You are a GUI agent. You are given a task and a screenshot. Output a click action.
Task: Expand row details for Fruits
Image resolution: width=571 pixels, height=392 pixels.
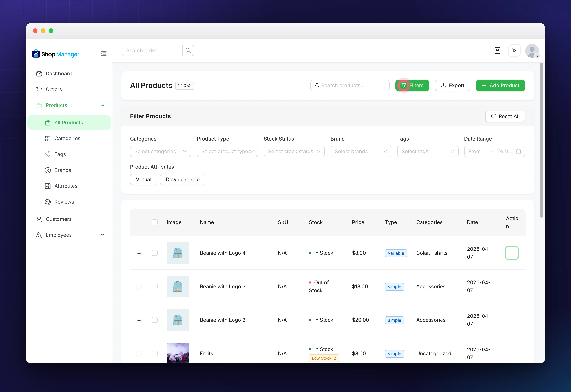tap(139, 354)
